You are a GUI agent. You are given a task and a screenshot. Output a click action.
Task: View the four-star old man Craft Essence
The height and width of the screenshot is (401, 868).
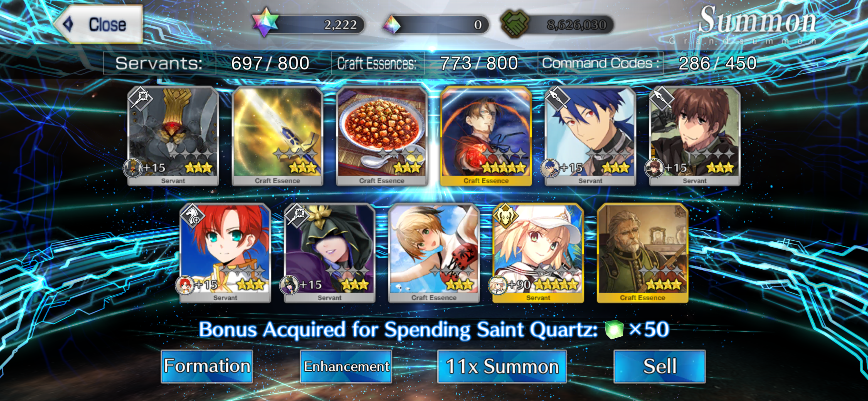(x=642, y=253)
